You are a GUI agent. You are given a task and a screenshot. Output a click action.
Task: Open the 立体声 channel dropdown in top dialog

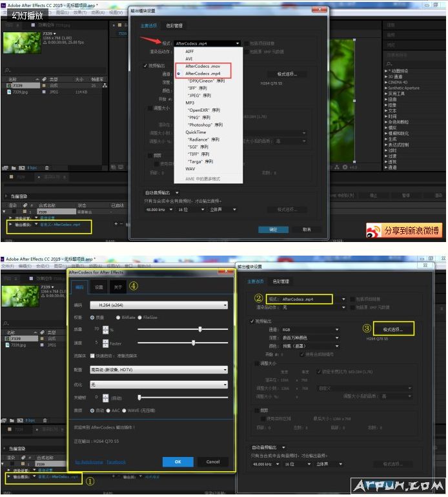pyautogui.click(x=223, y=210)
